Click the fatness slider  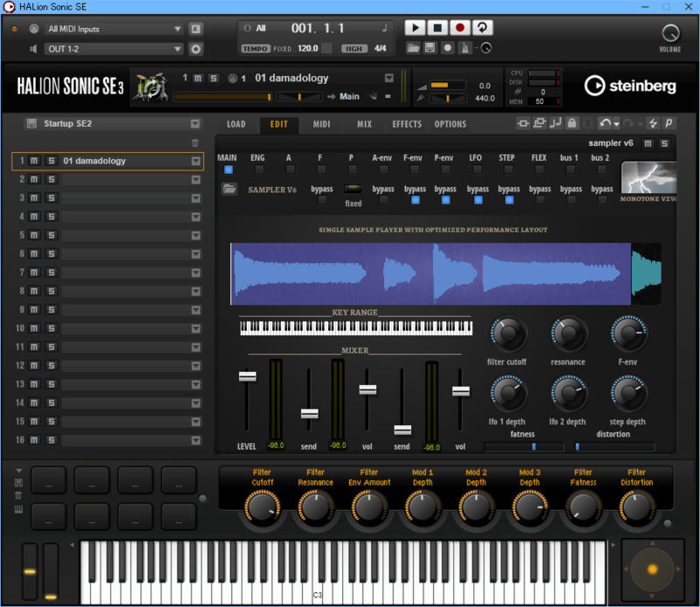click(x=523, y=446)
